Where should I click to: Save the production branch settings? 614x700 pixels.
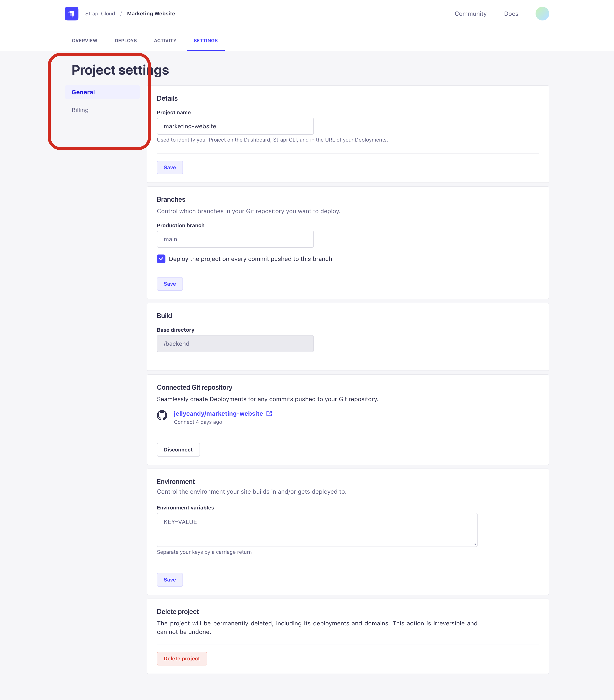tap(169, 283)
